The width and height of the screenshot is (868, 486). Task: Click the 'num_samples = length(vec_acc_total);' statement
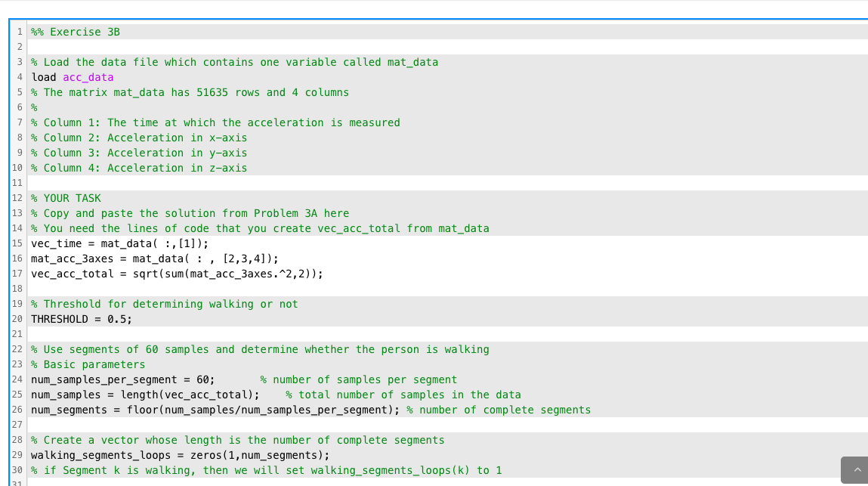point(145,395)
